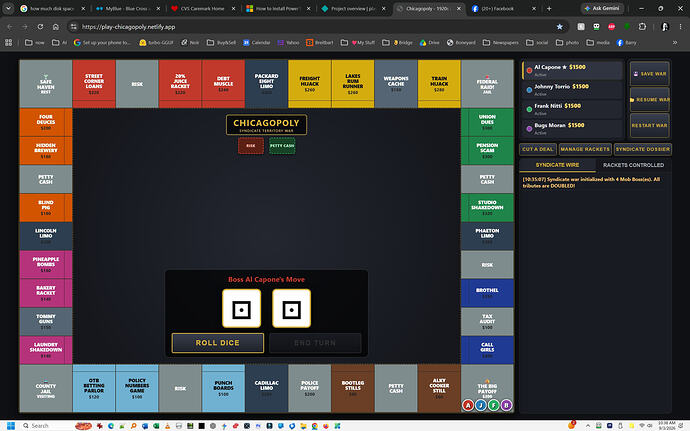690x431 pixels.
Task: Click the Save War button
Action: (650, 74)
